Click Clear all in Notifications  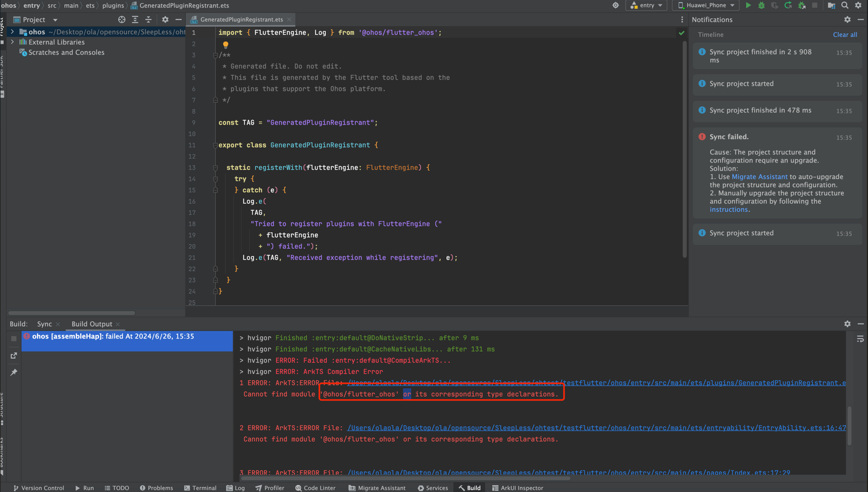(845, 35)
